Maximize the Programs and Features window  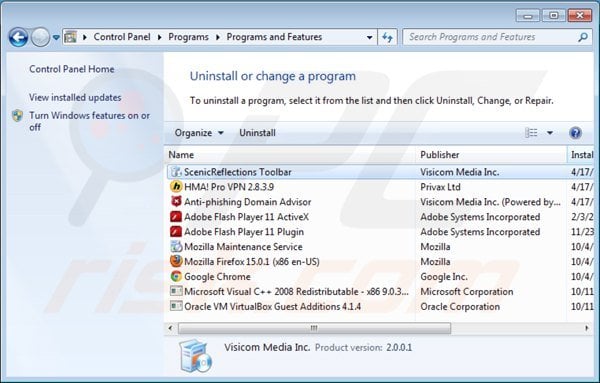(553, 16)
